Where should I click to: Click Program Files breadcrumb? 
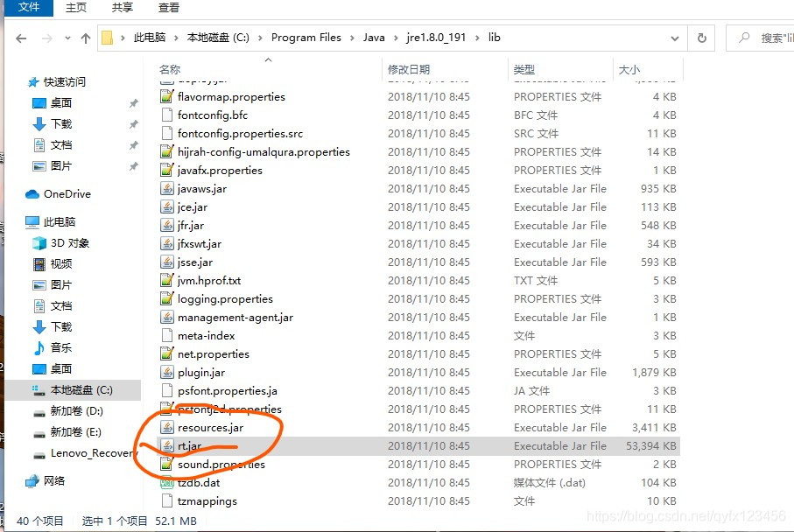(x=306, y=38)
